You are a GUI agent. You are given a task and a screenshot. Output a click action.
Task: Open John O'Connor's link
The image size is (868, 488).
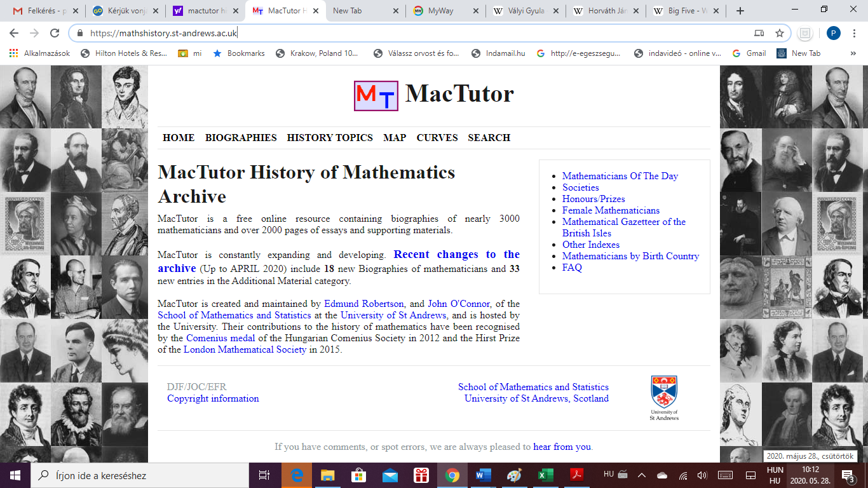coord(459,304)
